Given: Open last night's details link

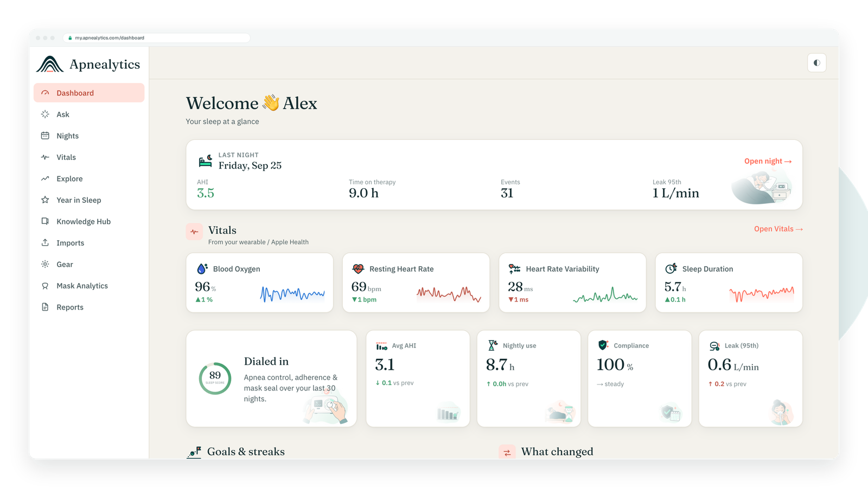Looking at the screenshot, I should (768, 161).
